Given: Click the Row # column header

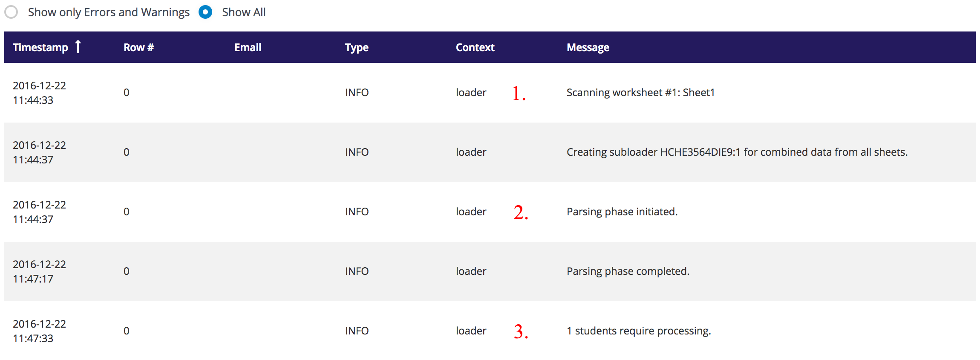Looking at the screenshot, I should pyautogui.click(x=138, y=47).
